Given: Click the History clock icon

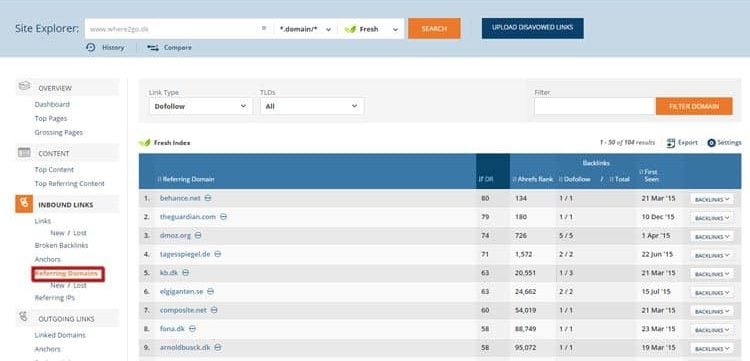Looking at the screenshot, I should coord(91,47).
